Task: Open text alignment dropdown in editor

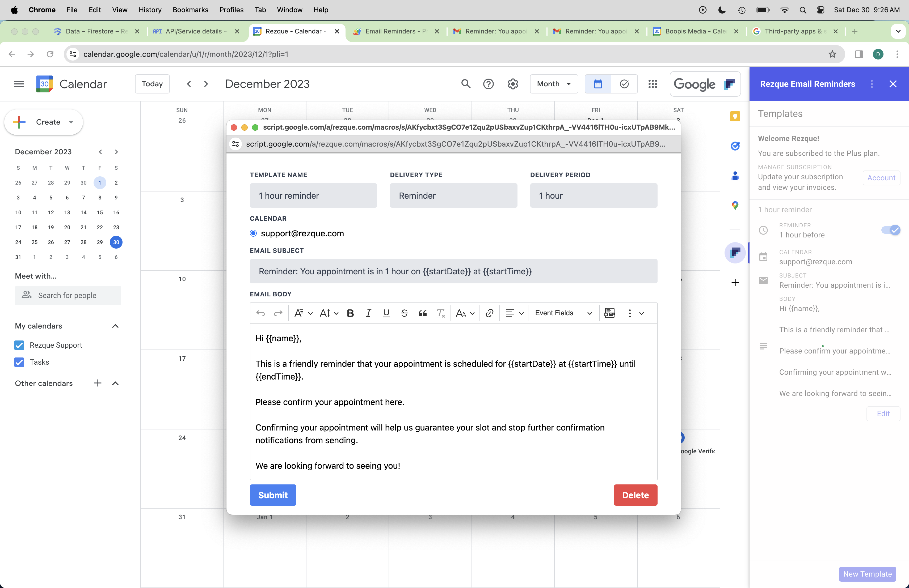Action: point(514,313)
